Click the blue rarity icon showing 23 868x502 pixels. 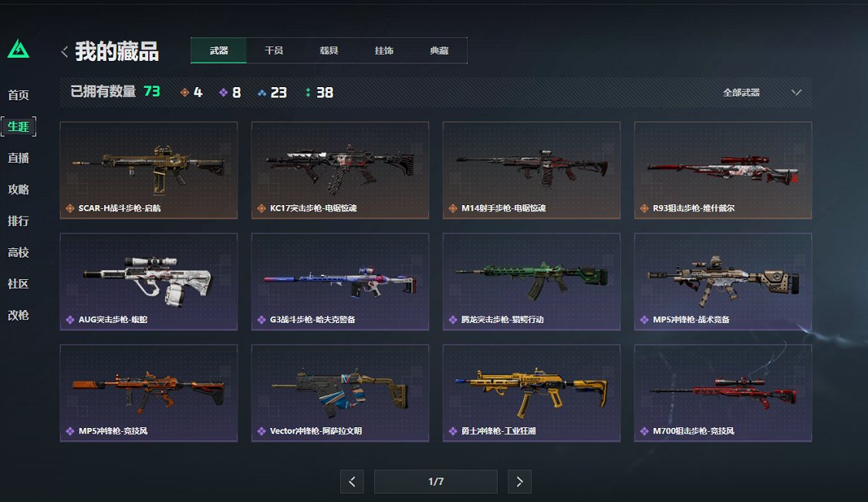(262, 93)
